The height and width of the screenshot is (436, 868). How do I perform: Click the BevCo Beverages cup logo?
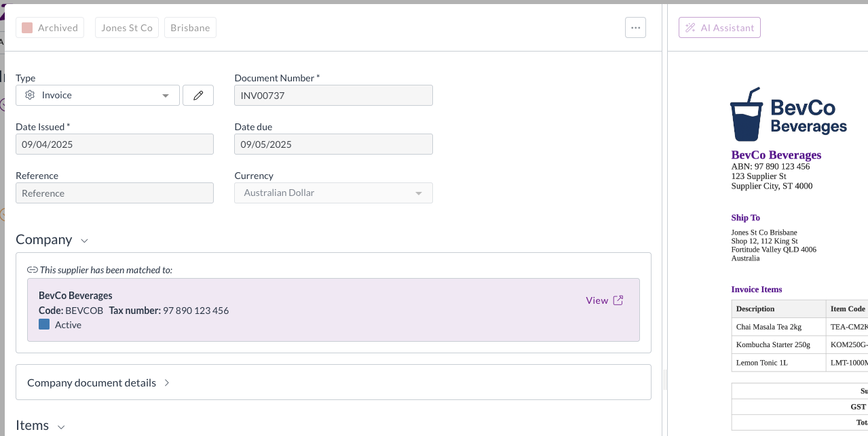click(x=746, y=115)
